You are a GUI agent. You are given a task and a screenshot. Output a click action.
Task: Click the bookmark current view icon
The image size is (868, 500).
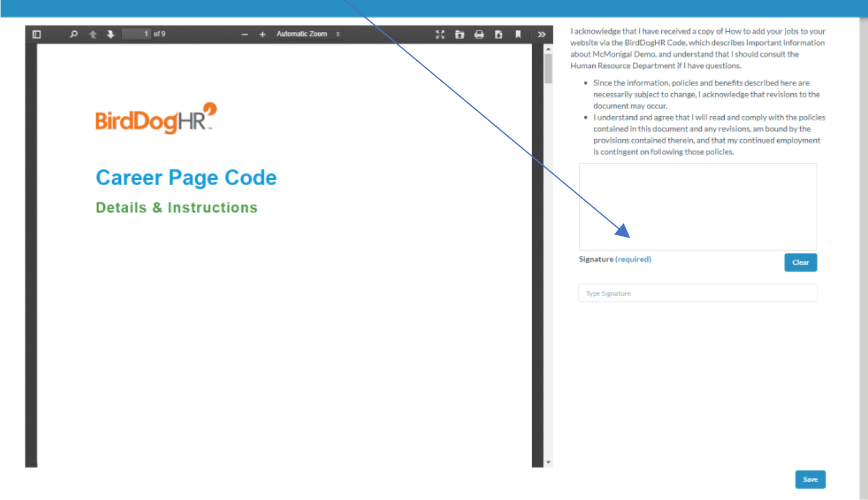pos(518,34)
